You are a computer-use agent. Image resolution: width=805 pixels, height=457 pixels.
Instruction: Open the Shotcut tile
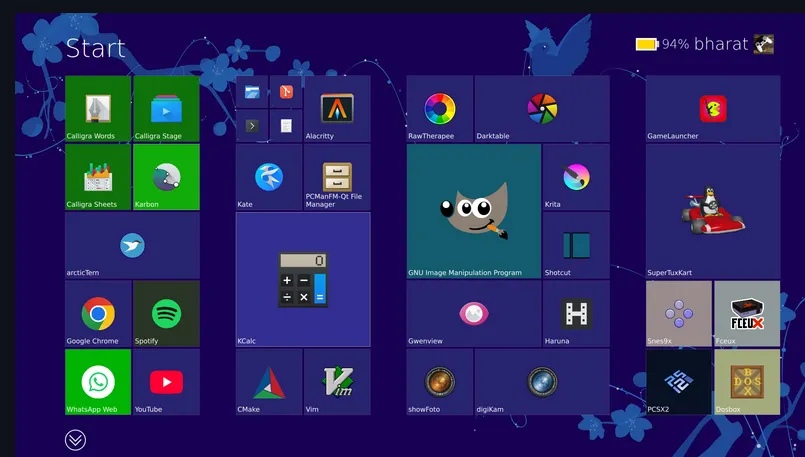point(577,245)
